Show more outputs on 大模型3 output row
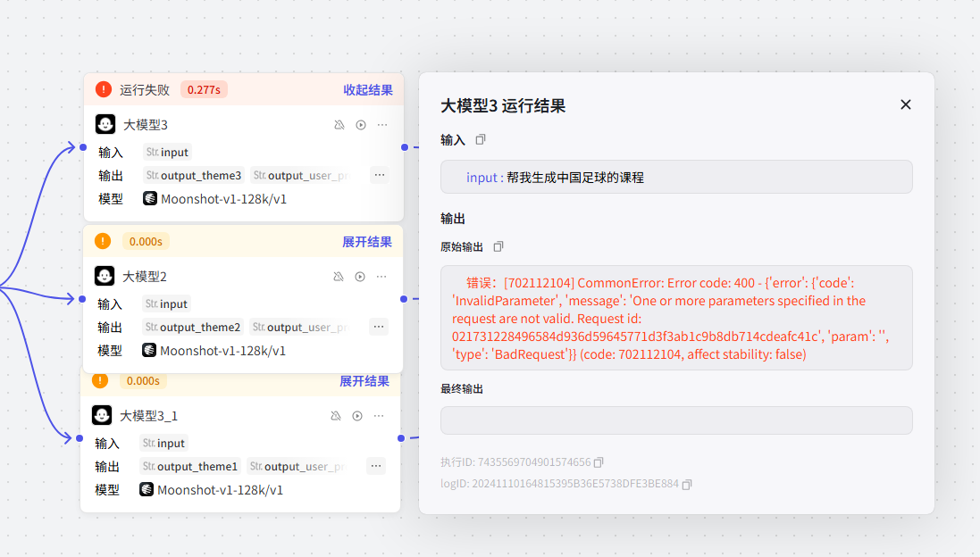This screenshot has height=557, width=980. coord(380,175)
